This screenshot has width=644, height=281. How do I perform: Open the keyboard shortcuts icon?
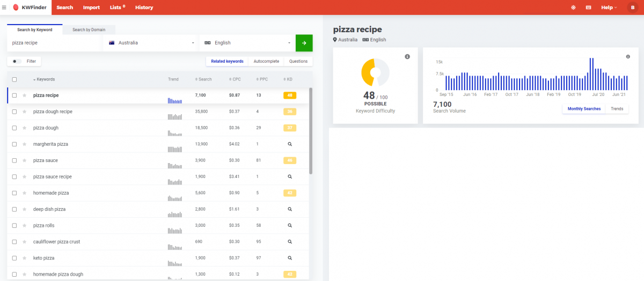[589, 8]
